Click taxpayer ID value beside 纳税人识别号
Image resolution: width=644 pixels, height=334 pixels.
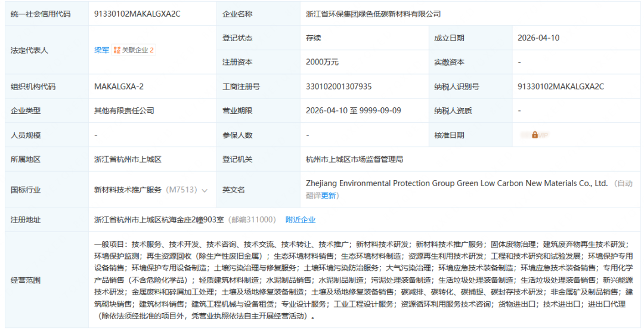point(561,86)
